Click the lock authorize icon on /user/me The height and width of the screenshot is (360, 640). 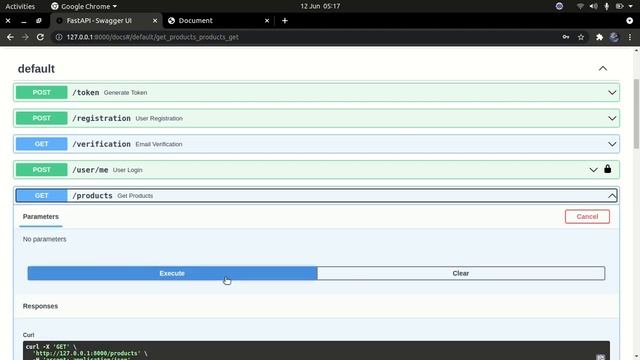pyautogui.click(x=607, y=169)
